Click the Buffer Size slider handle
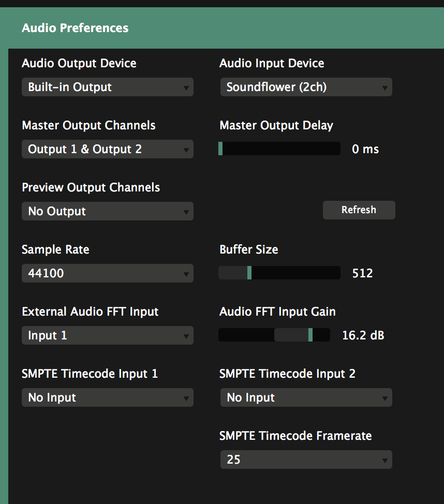 (249, 273)
